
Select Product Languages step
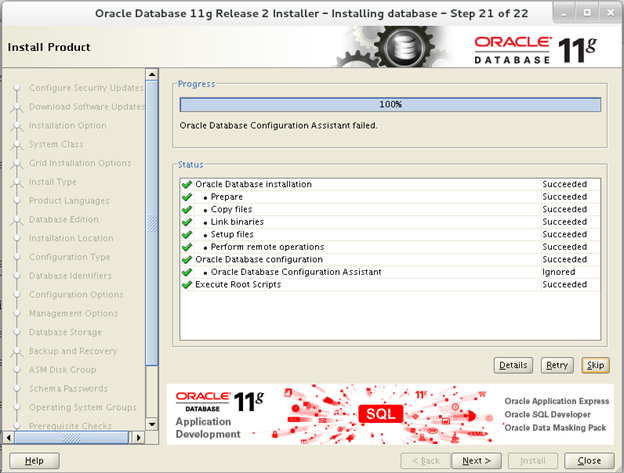click(x=69, y=201)
